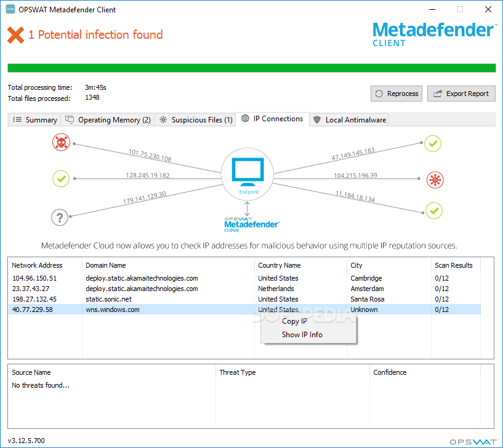This screenshot has width=503, height=448.
Task: Select the row with IP 104.96.150.51
Action: [244, 278]
